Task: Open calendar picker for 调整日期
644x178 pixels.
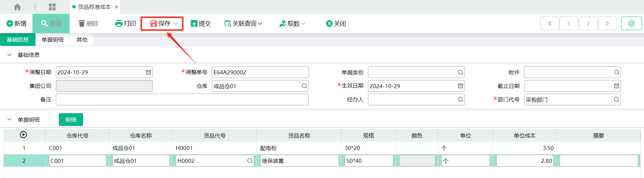Action: pyautogui.click(x=148, y=72)
